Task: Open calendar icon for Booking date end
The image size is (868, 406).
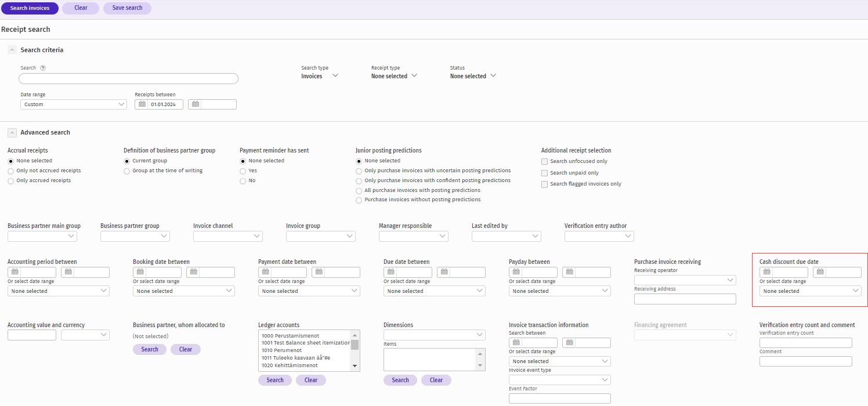Action: (193, 272)
